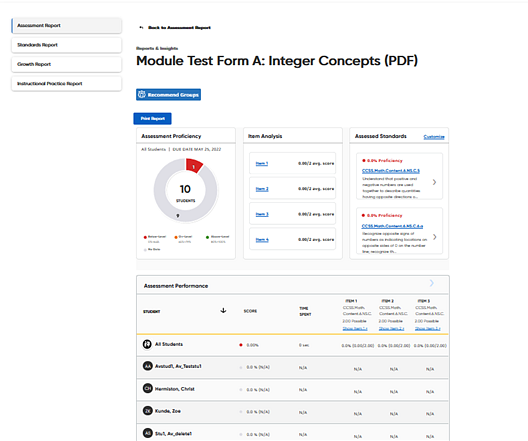Click the sort arrow in Student column
This screenshot has width=528, height=441.
[x=223, y=310]
